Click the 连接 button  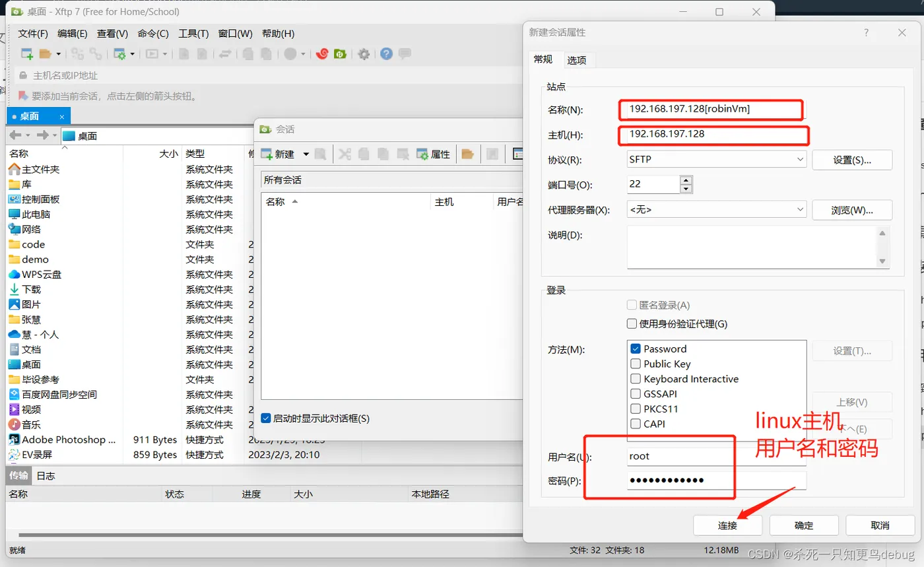point(727,525)
